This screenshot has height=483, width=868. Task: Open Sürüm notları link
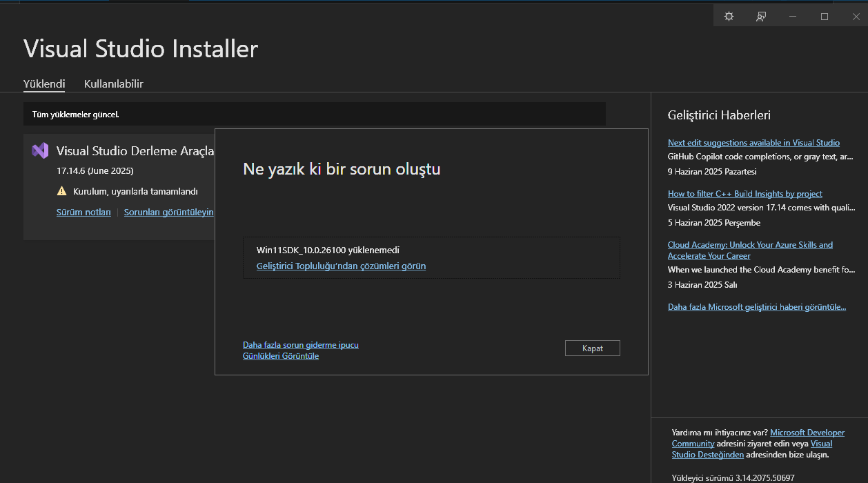[x=83, y=212]
